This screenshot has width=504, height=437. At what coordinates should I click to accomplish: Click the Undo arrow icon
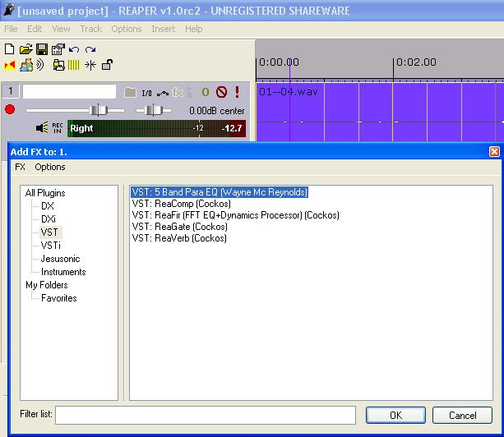click(74, 49)
